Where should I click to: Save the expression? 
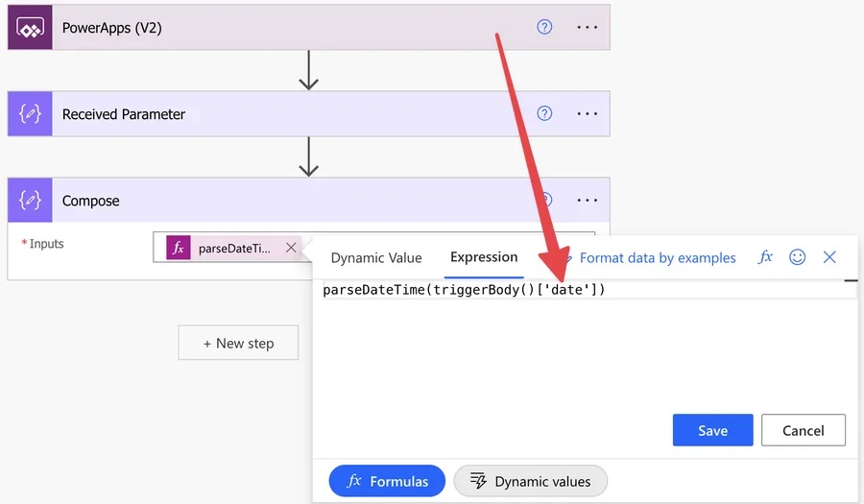pos(712,431)
